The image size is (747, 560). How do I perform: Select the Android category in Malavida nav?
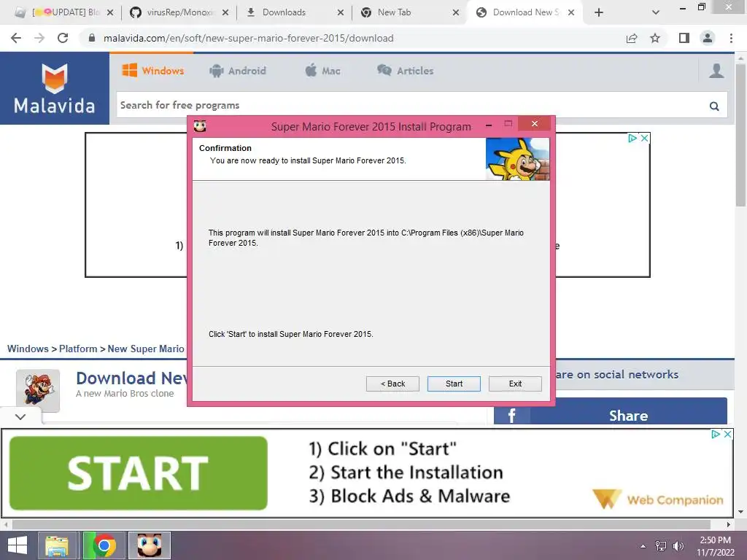click(237, 71)
